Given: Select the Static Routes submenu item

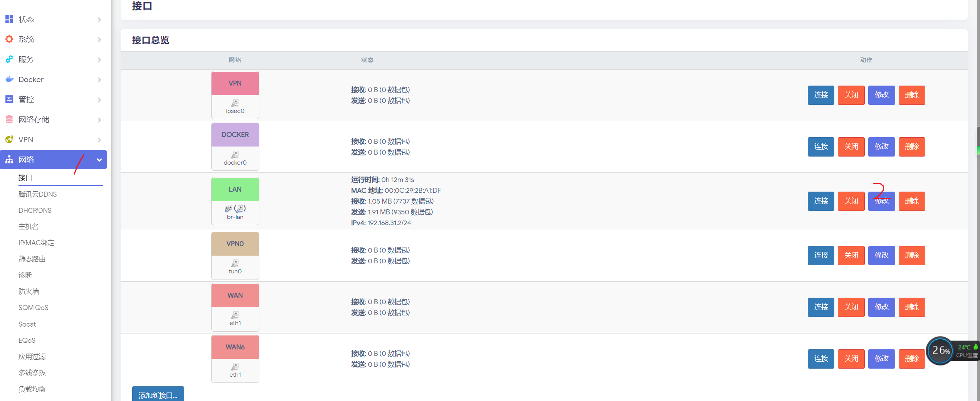Looking at the screenshot, I should tap(32, 259).
